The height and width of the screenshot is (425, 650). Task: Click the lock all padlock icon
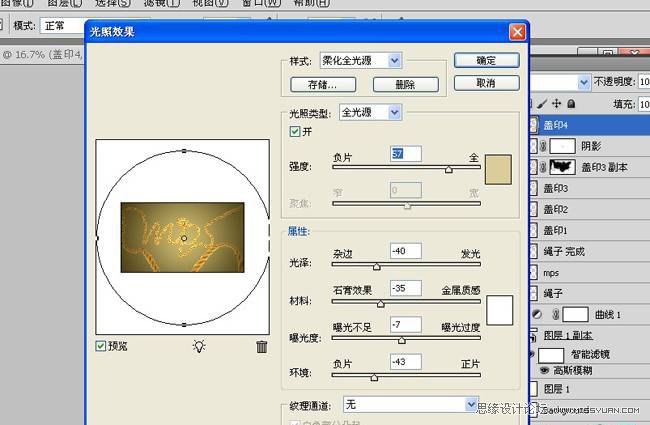[x=571, y=103]
